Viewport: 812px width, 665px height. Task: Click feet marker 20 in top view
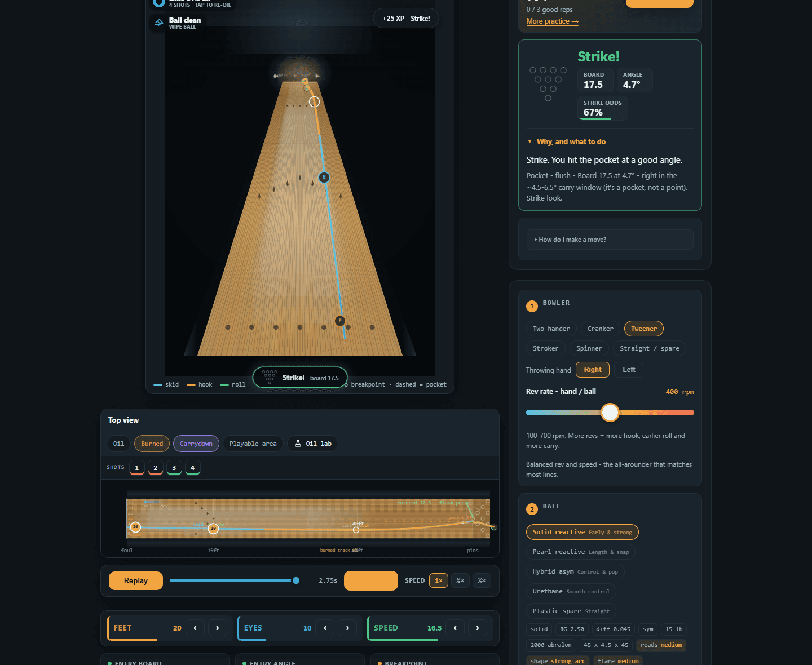(x=135, y=527)
